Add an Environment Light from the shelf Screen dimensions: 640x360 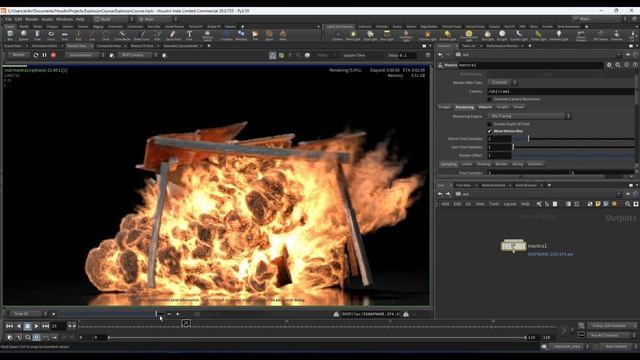[x=469, y=36]
